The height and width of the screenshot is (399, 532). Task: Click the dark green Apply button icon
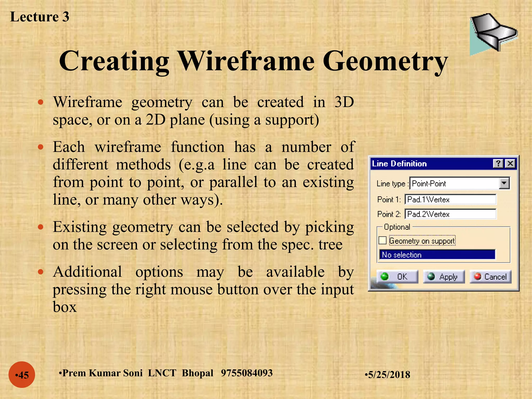[x=431, y=276]
